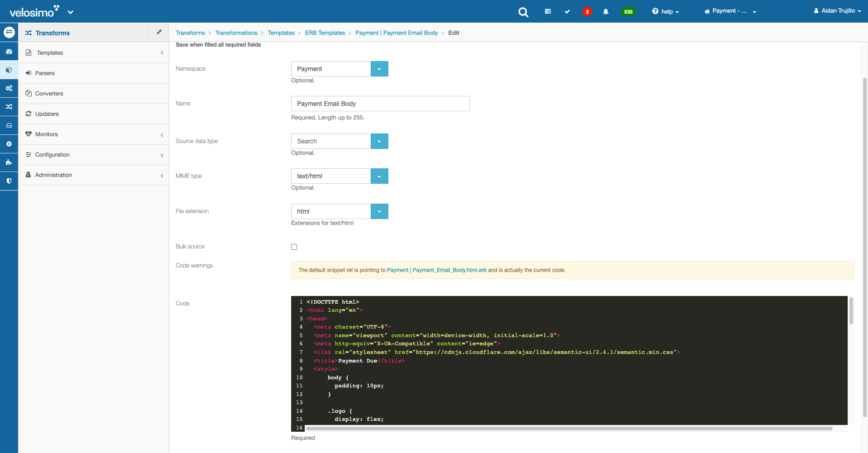This screenshot has height=453, width=868.
Task: Click the shuffle icon in the blue icon rail
Action: pyautogui.click(x=9, y=107)
